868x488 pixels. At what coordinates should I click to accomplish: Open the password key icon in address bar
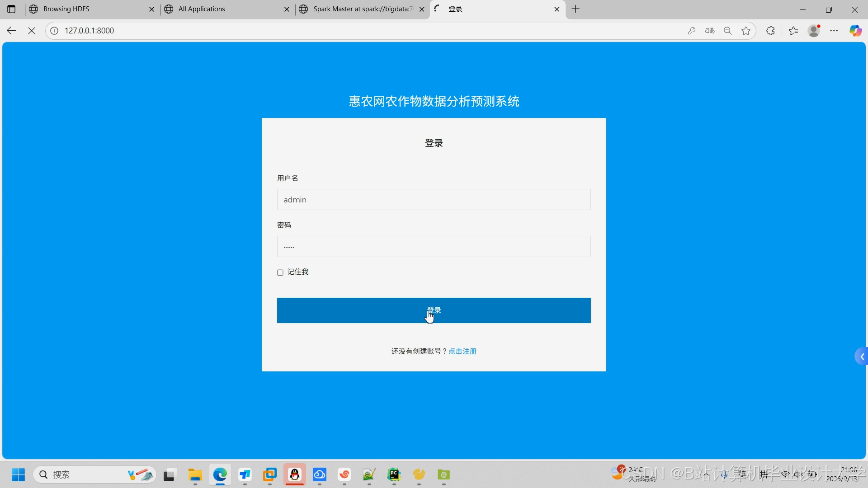pyautogui.click(x=692, y=31)
